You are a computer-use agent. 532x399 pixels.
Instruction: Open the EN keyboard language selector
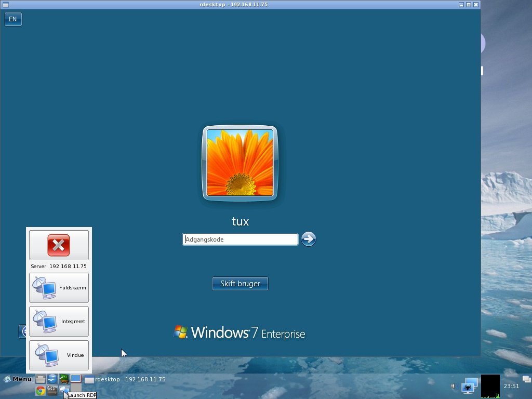13,19
